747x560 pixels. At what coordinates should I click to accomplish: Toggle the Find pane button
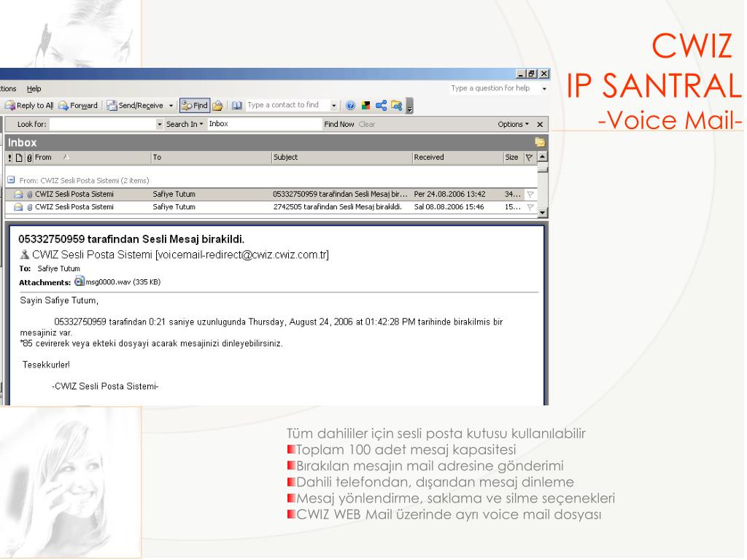pyautogui.click(x=194, y=105)
